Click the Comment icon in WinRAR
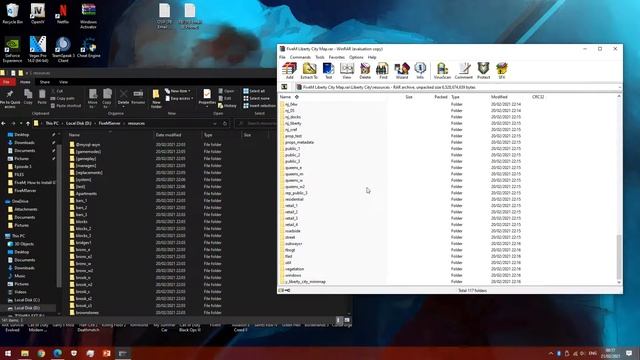This screenshot has width=640, height=360. [x=464, y=70]
